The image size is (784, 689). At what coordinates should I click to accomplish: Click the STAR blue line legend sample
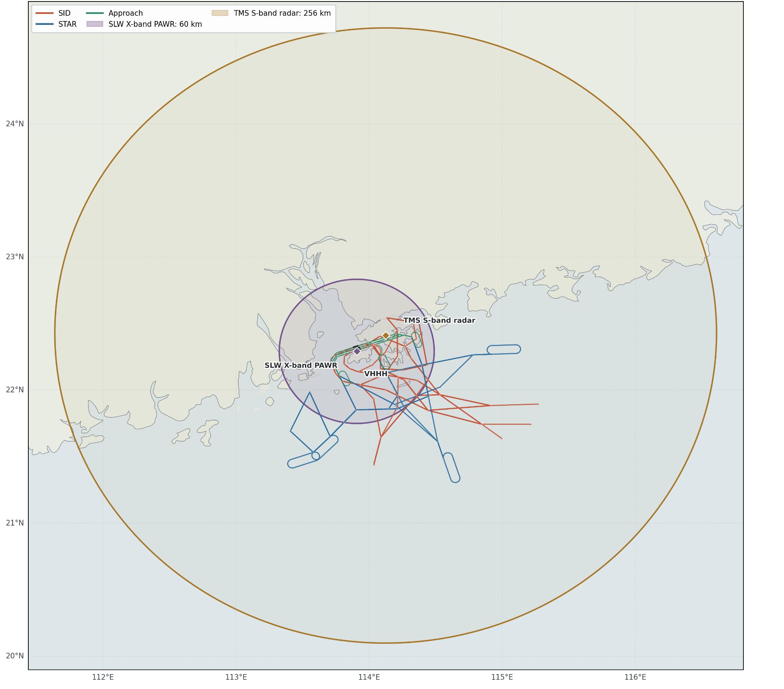coord(44,24)
